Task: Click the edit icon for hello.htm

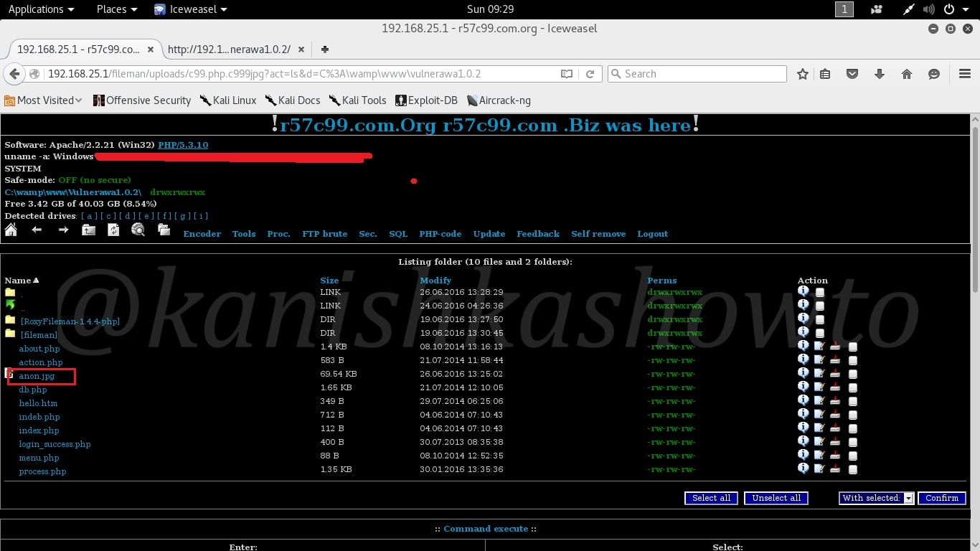Action: point(819,402)
